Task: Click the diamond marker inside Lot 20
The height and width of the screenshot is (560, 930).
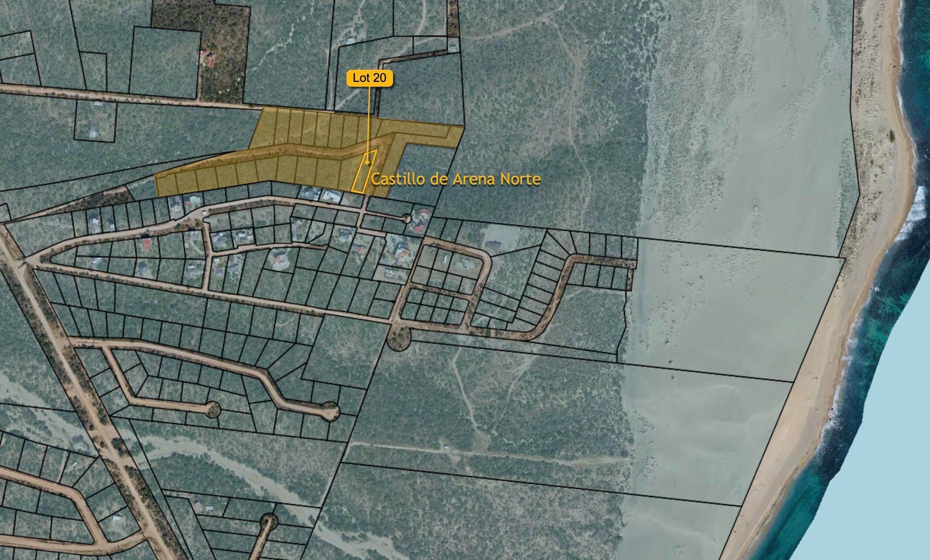Action: (367, 162)
